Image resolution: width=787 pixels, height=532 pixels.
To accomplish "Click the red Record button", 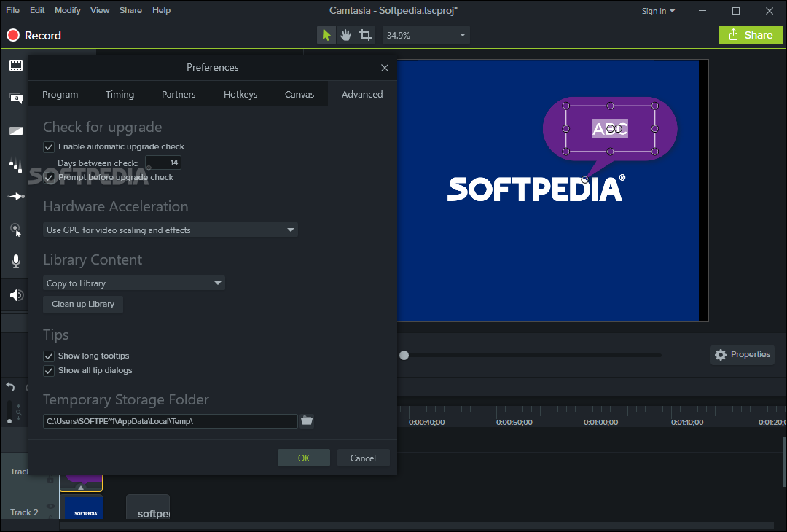I will coord(34,35).
